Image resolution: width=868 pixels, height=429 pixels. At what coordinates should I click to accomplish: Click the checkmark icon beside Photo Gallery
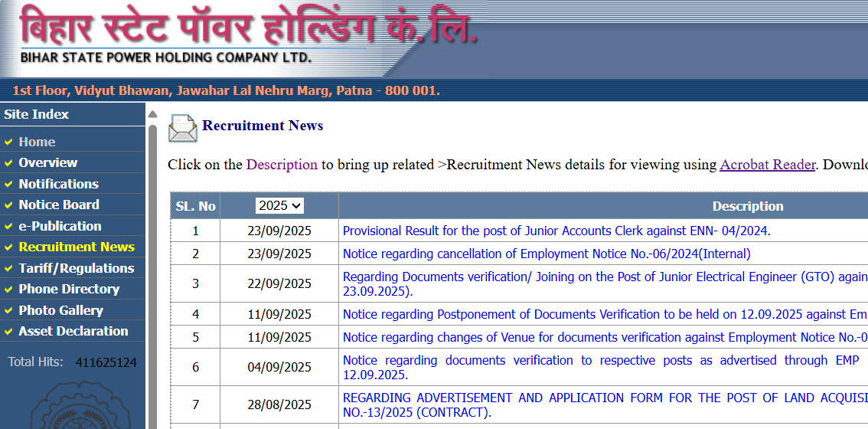click(8, 311)
